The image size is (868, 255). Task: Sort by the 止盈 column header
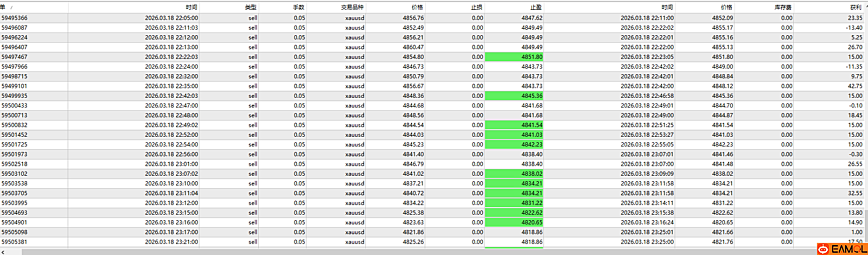pos(536,7)
